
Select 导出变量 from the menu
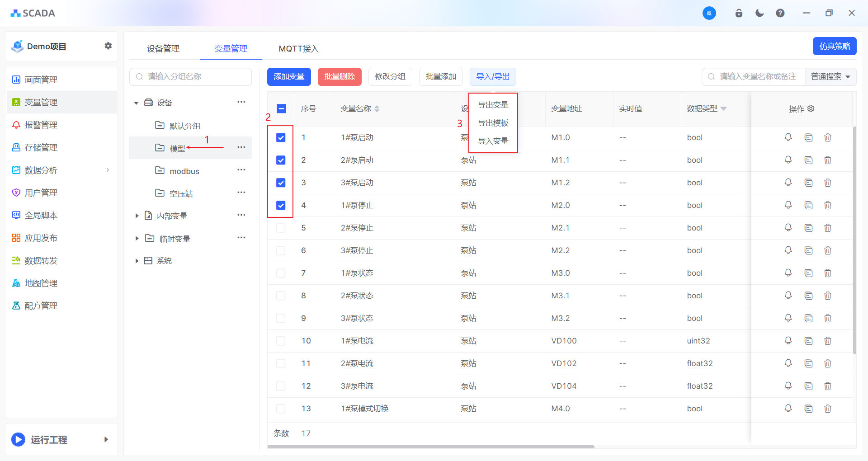click(x=493, y=105)
